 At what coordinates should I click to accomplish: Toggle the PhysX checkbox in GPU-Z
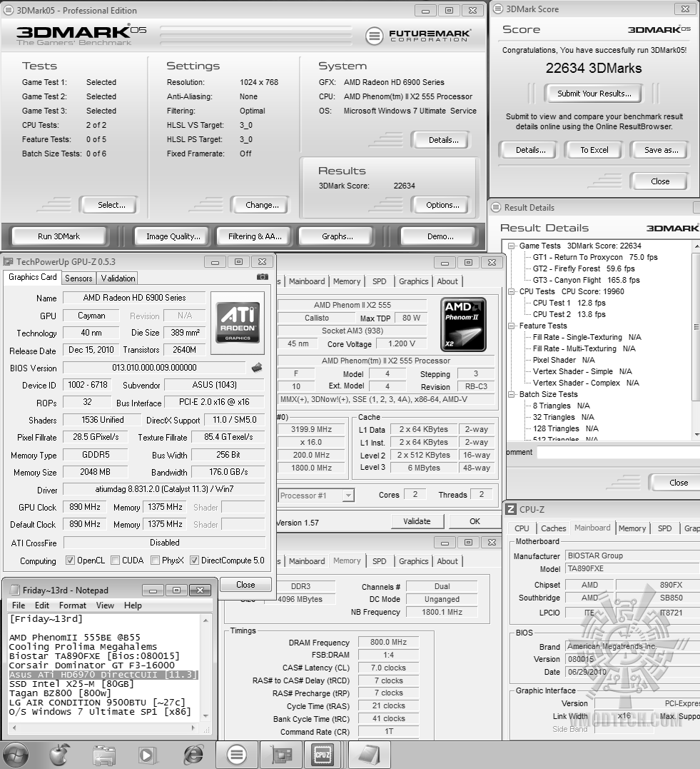[155, 560]
